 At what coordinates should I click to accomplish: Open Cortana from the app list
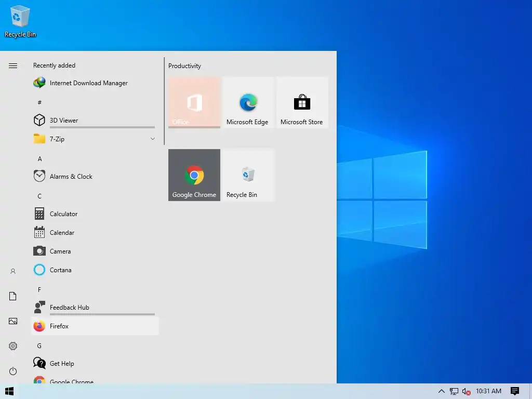95,270
